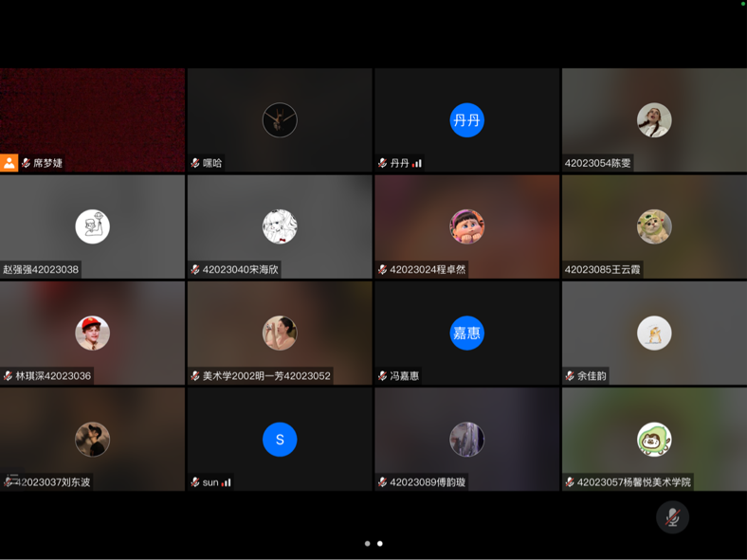Open the avatar of 余佳韵

click(x=654, y=333)
